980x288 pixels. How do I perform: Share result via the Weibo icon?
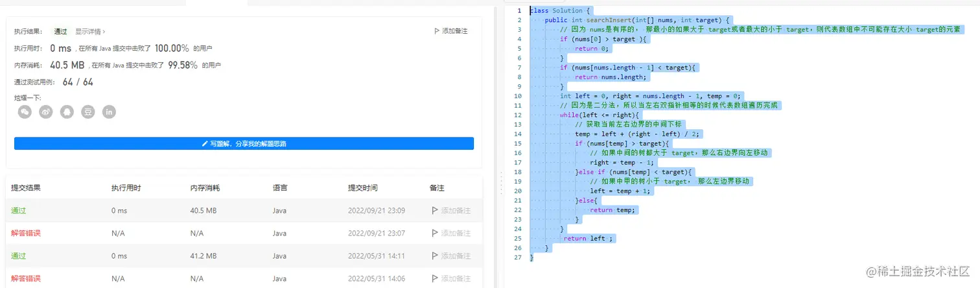(x=45, y=112)
